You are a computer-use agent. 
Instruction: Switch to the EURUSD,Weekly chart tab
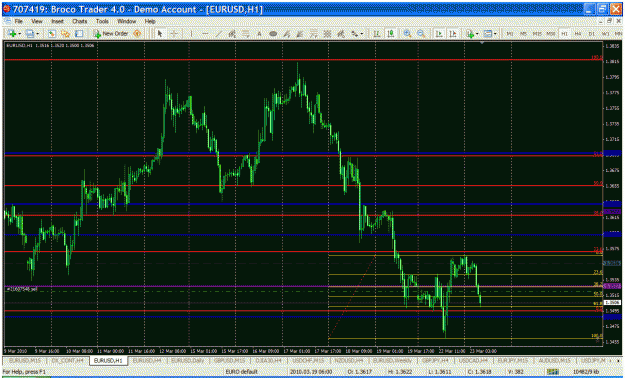click(x=392, y=360)
